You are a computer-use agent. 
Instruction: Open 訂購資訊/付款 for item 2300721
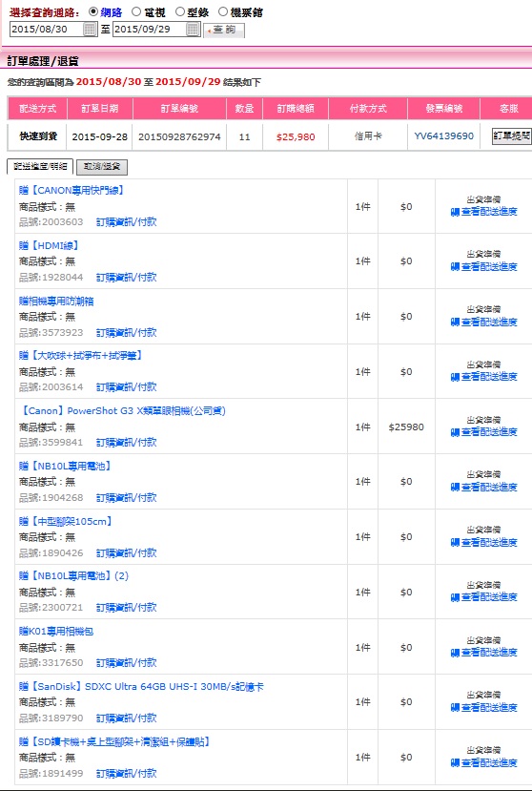point(126,608)
